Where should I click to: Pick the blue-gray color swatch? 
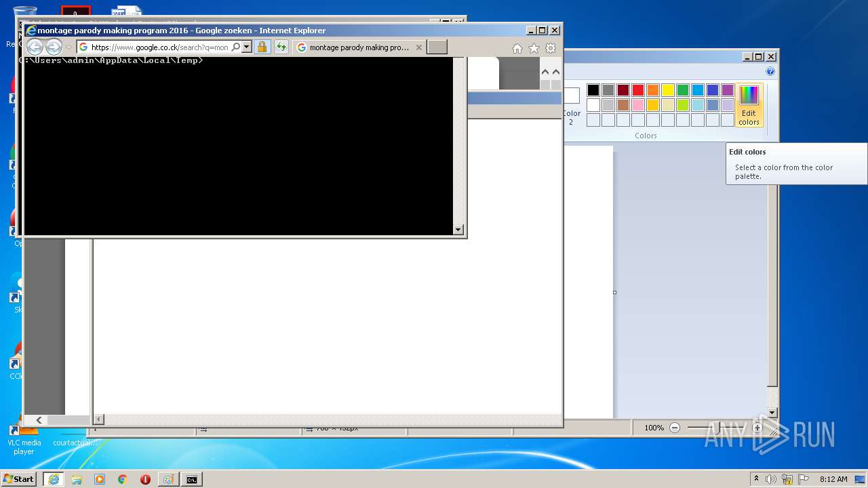pos(713,105)
